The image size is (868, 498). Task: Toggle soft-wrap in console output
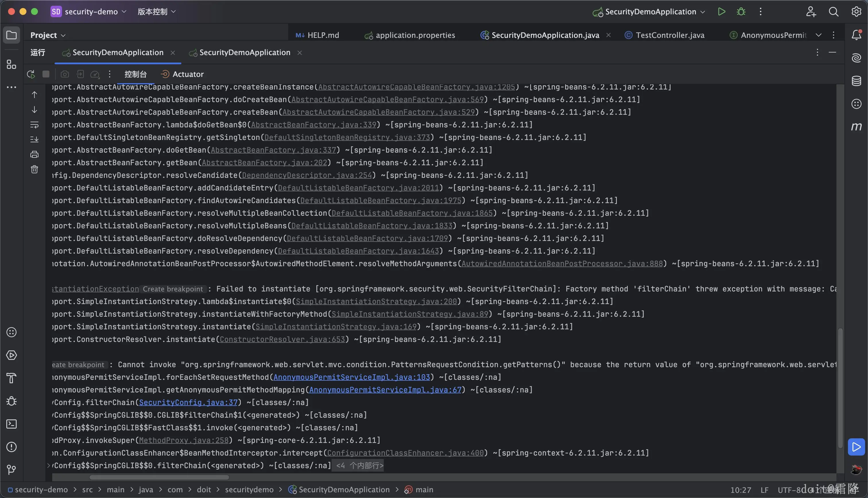[34, 124]
